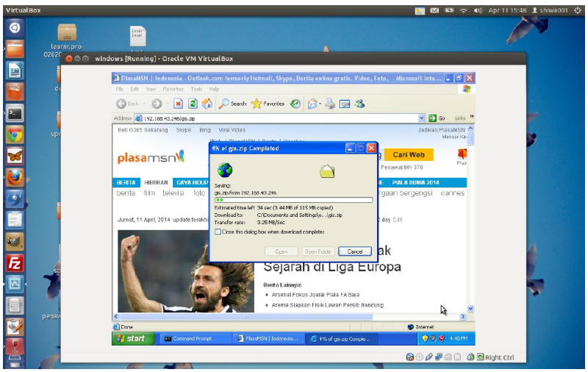Launch Google Chrome from the Ubuntu launcher
588x372 pixels.
click(14, 135)
